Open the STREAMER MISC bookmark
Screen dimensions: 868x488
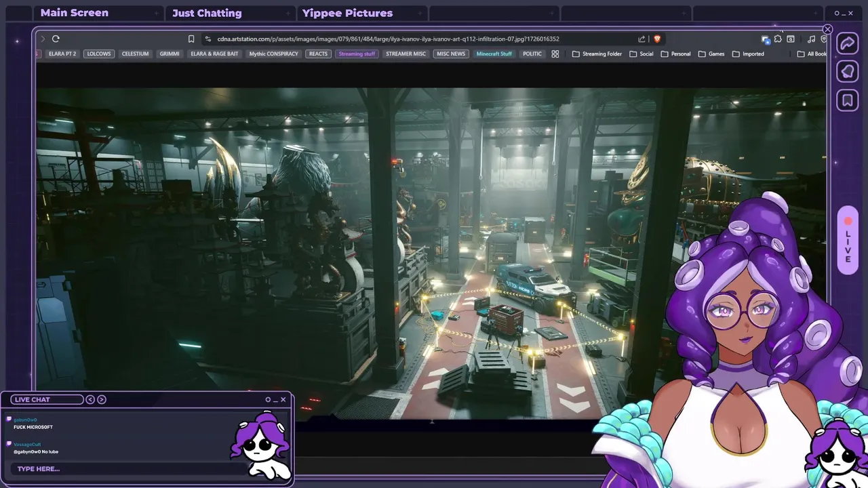(406, 54)
